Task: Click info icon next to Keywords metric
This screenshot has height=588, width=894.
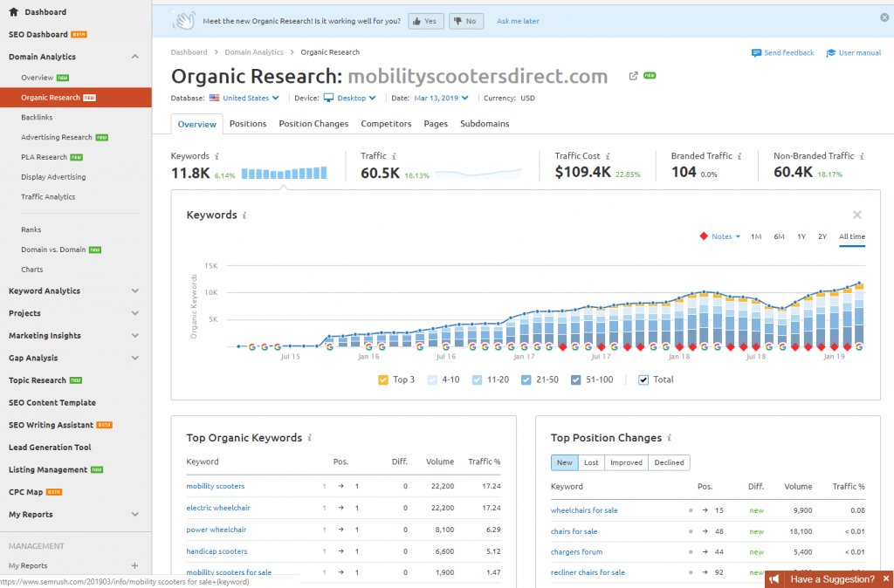Action: [x=217, y=156]
